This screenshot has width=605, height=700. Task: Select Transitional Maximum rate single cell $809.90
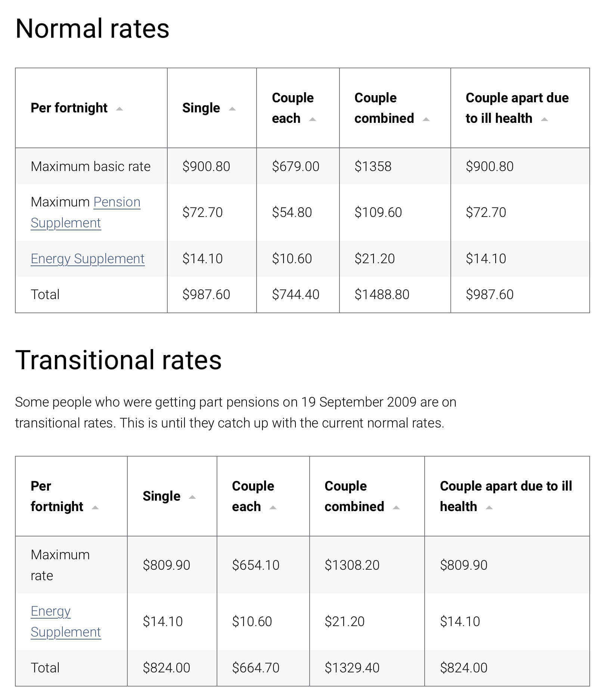tap(172, 565)
